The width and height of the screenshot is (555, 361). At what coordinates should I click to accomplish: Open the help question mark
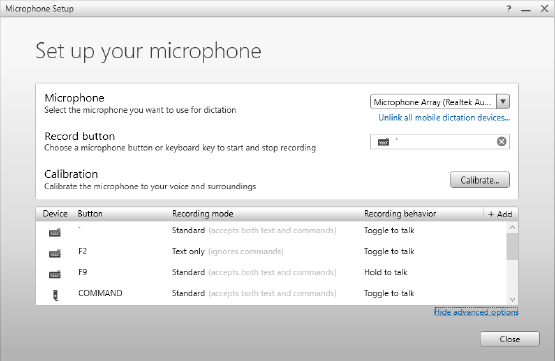[x=509, y=8]
